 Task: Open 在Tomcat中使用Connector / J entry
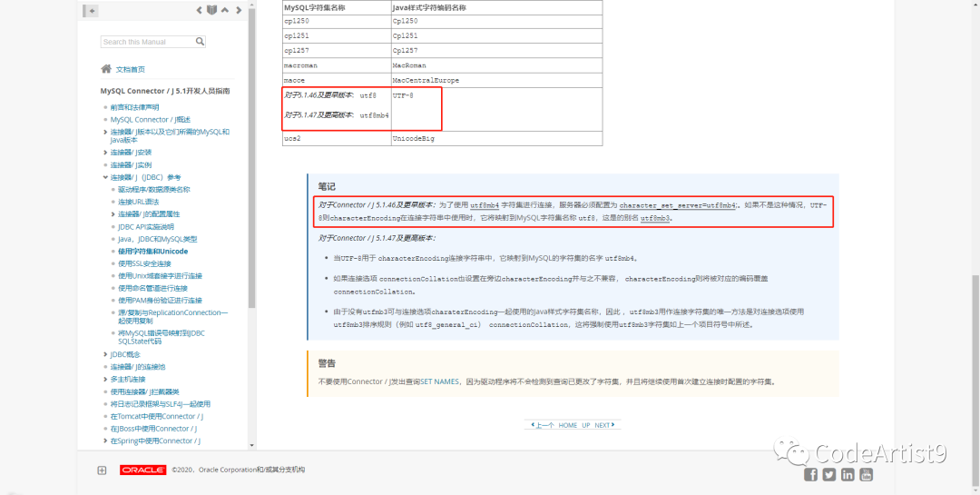tap(157, 416)
